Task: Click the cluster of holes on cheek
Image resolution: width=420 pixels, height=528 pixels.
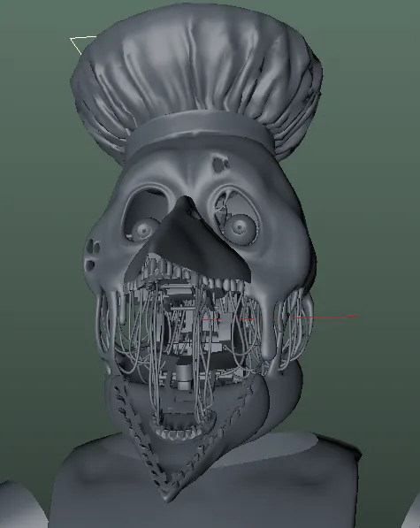Action: tap(92, 254)
